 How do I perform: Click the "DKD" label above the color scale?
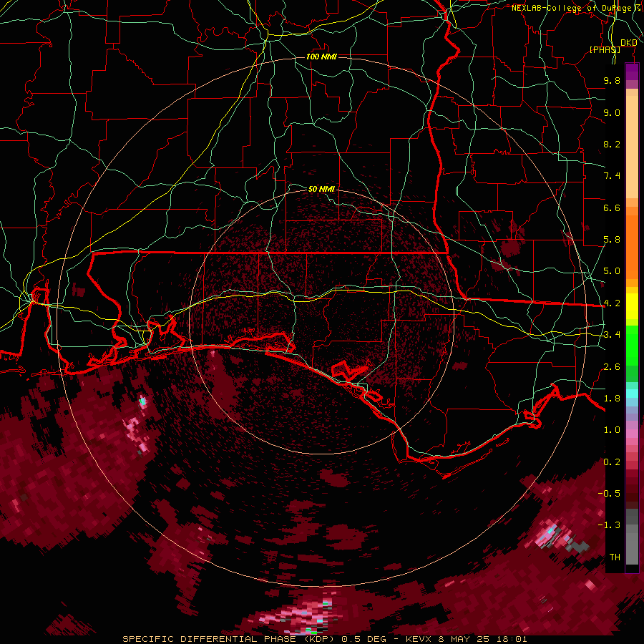(629, 42)
